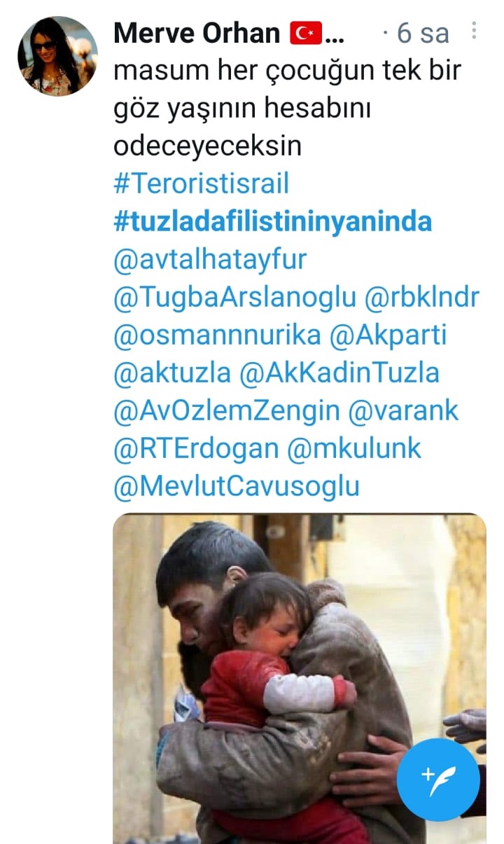Open the @aktuzla mention
The width and height of the screenshot is (504, 844).
click(172, 373)
